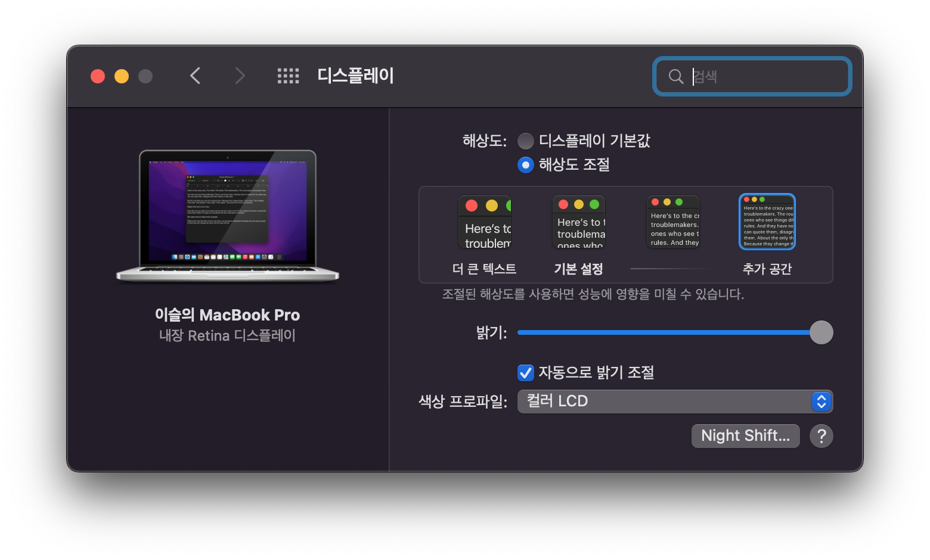Click the 이슬의 MacBook Pro name text
The height and width of the screenshot is (560, 930).
pyautogui.click(x=228, y=315)
